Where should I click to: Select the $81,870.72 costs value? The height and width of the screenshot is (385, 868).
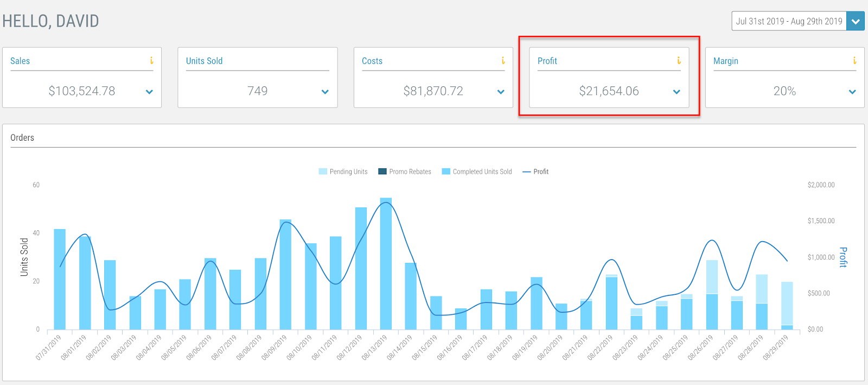(433, 91)
